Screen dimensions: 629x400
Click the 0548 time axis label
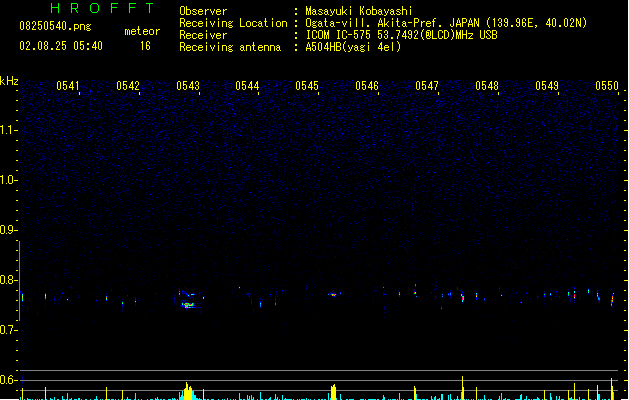(x=487, y=86)
